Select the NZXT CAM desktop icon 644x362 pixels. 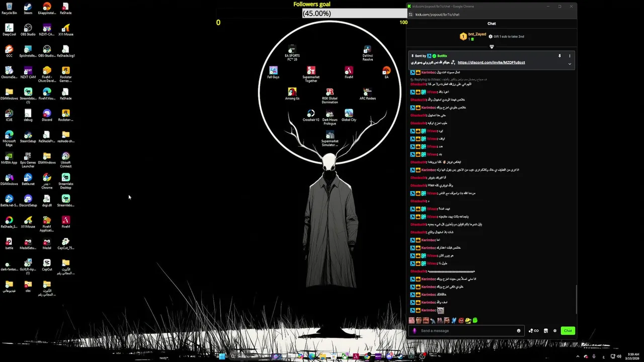pyautogui.click(x=28, y=73)
